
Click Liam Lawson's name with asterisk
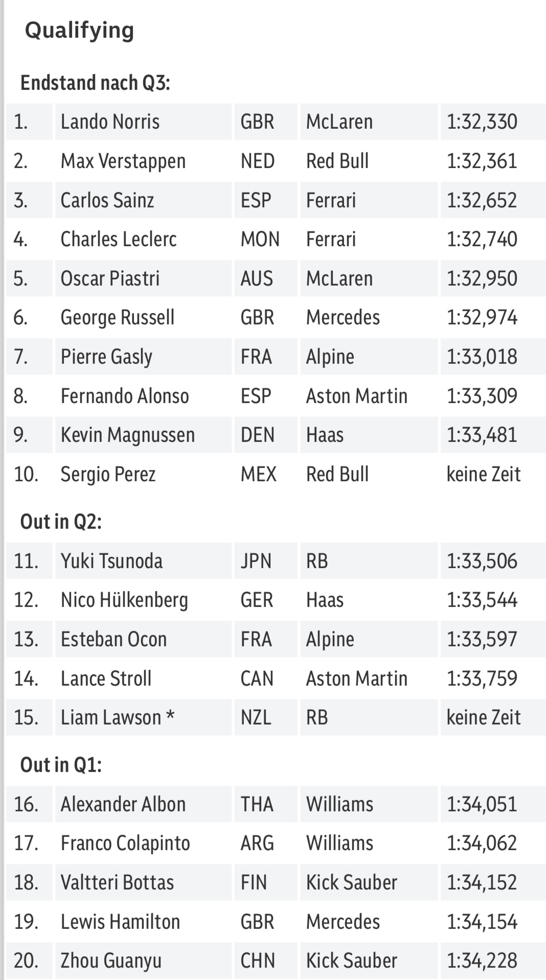tap(118, 717)
